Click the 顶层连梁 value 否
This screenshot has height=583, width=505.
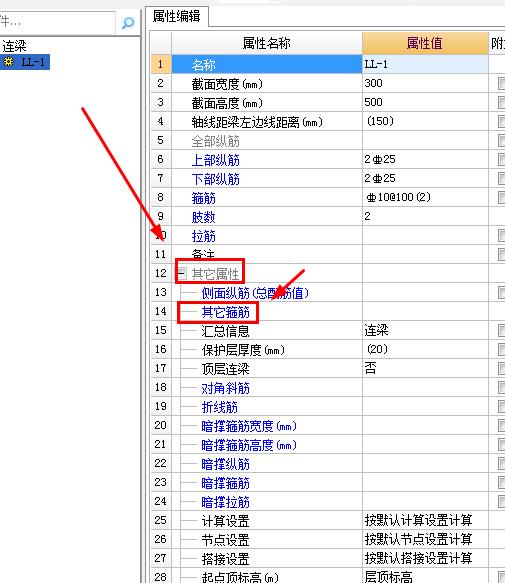click(x=370, y=368)
